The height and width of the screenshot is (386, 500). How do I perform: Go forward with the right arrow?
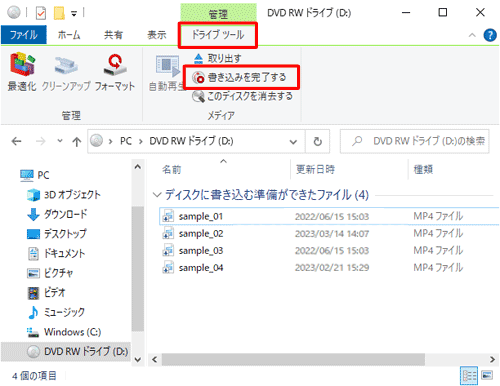point(40,142)
